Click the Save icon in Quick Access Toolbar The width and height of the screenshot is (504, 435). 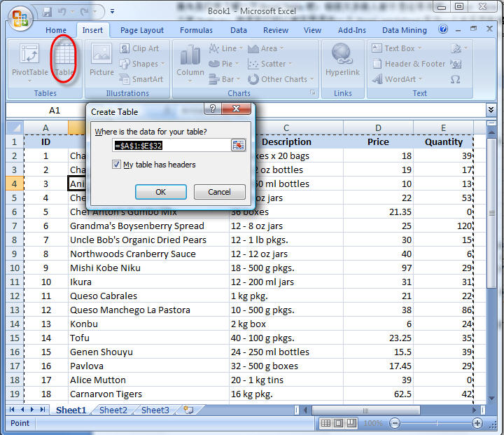tap(48, 12)
